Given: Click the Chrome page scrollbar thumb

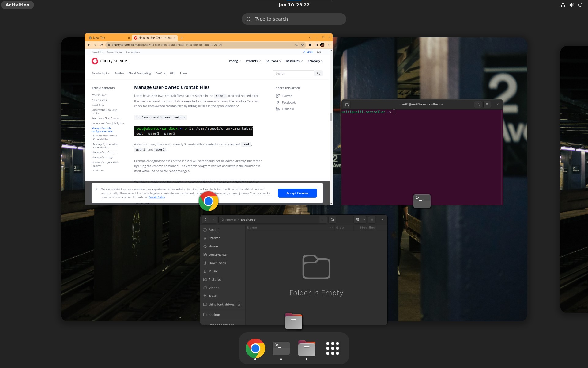Looking at the screenshot, I should click(x=331, y=117).
